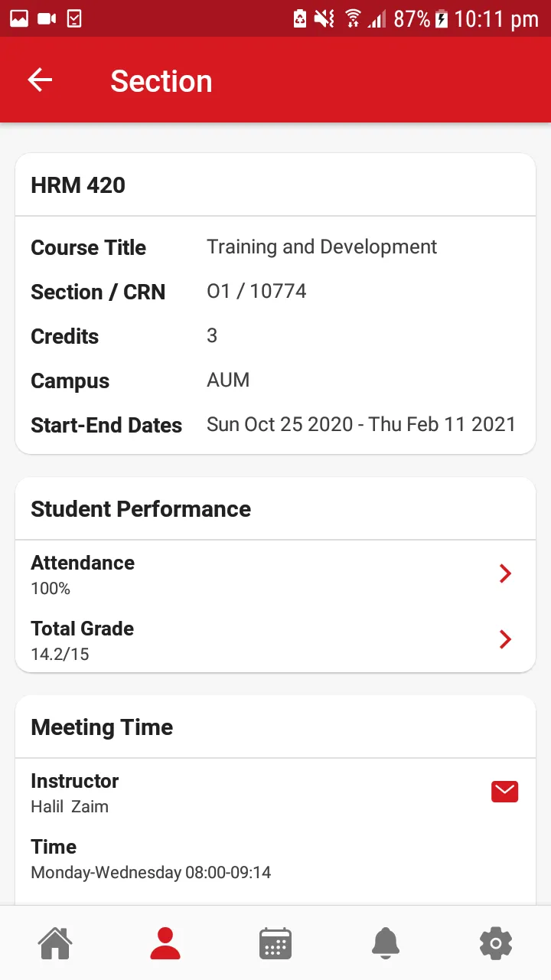Open the Home tab icon
Image resolution: width=551 pixels, height=980 pixels.
click(56, 943)
